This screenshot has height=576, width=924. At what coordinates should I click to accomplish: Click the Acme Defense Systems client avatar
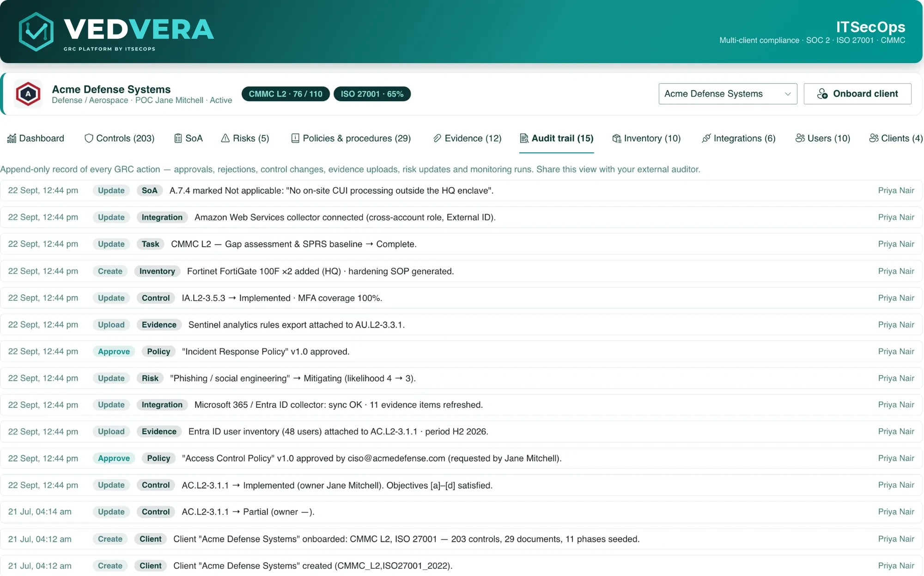[x=28, y=94]
